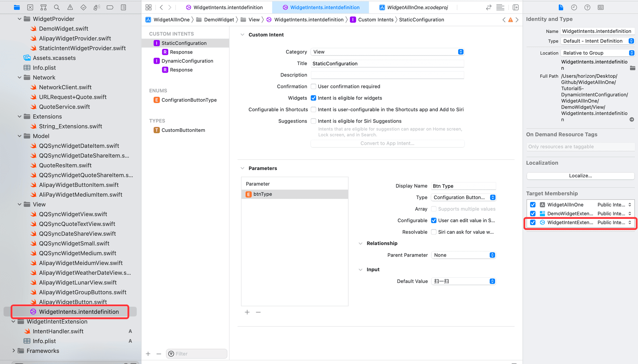Viewport: 638px width, 364px height.
Task: Open the Debug navigator
Action: pos(97,7)
